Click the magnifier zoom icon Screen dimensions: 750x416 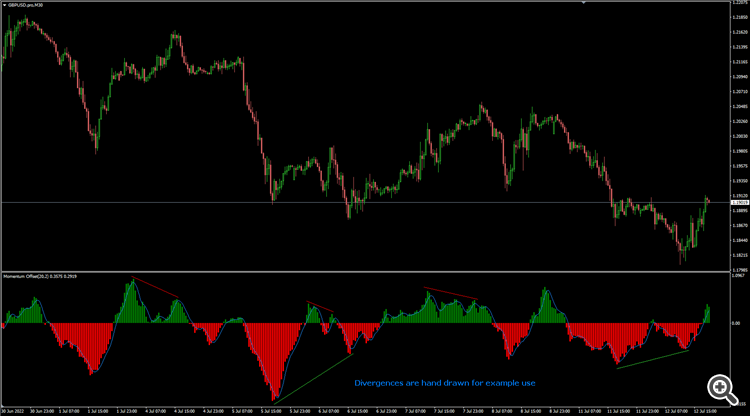click(x=722, y=389)
